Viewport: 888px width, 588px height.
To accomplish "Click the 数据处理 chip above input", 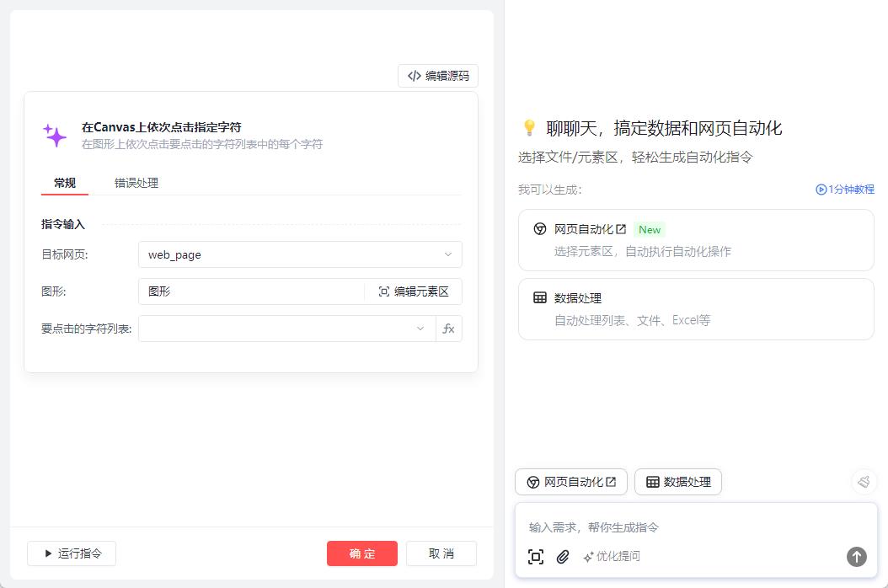I will 678,482.
